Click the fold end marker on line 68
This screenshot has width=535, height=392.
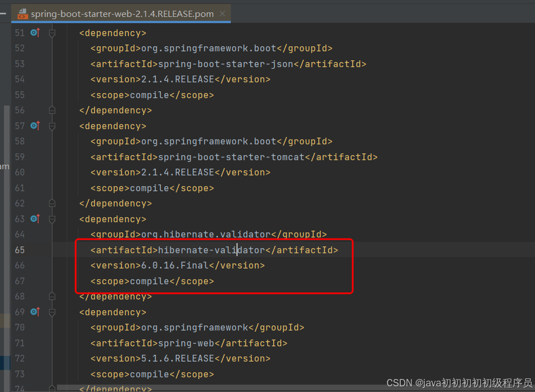pyautogui.click(x=52, y=296)
